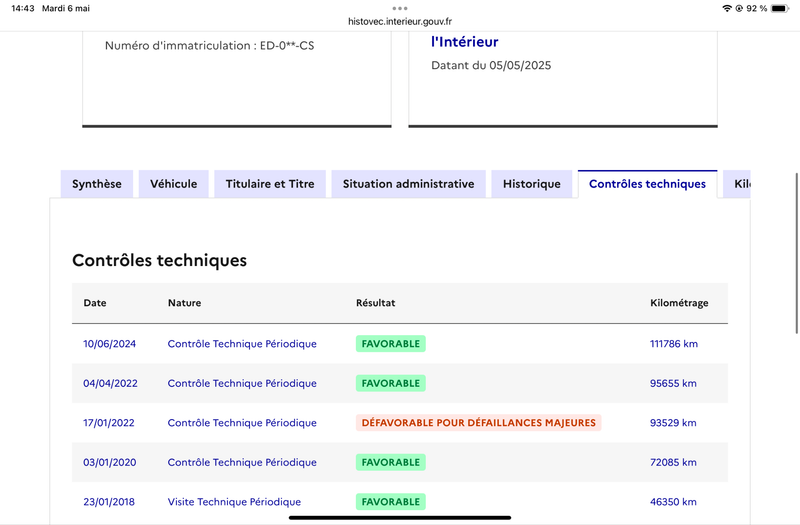Go to the Historique tab

tap(532, 184)
